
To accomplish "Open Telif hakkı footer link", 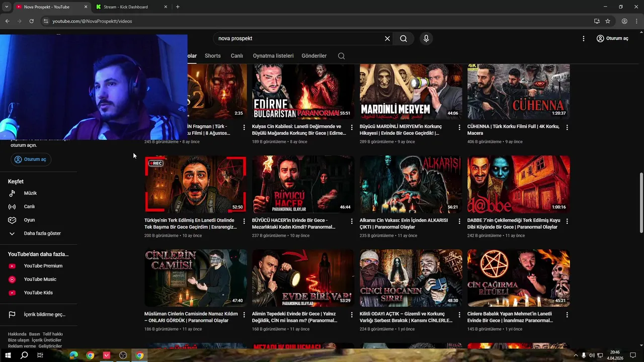I will [x=53, y=334].
